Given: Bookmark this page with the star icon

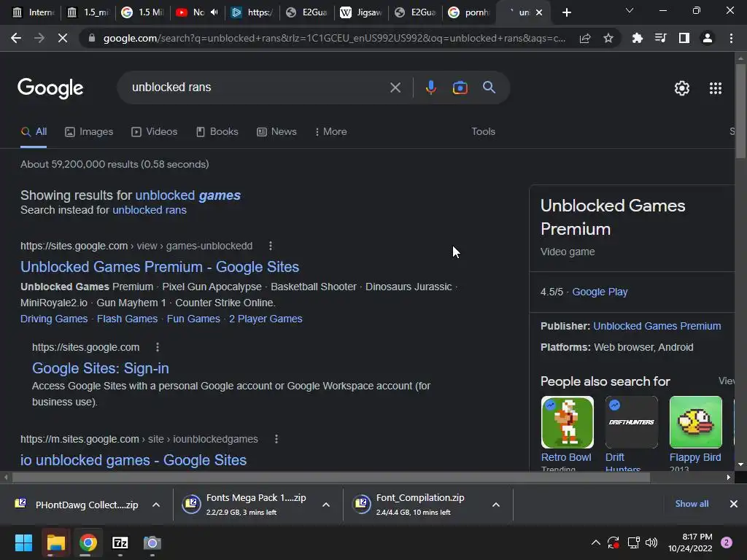Looking at the screenshot, I should click(x=608, y=38).
